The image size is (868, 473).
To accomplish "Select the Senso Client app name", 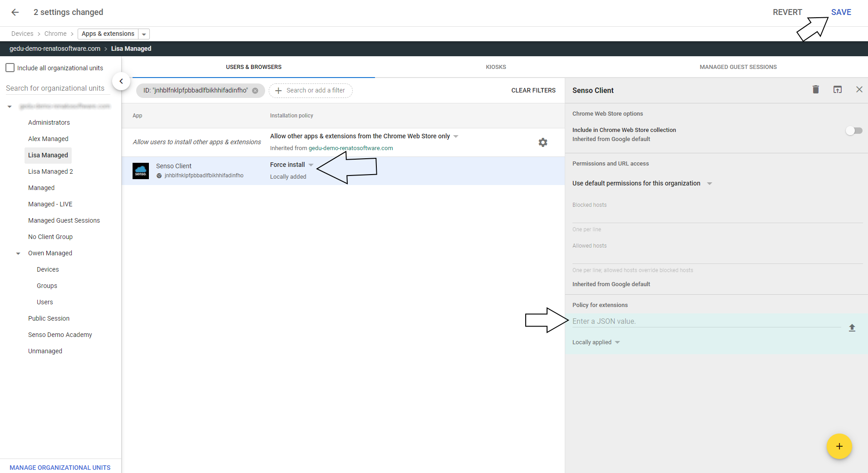I will pos(174,166).
